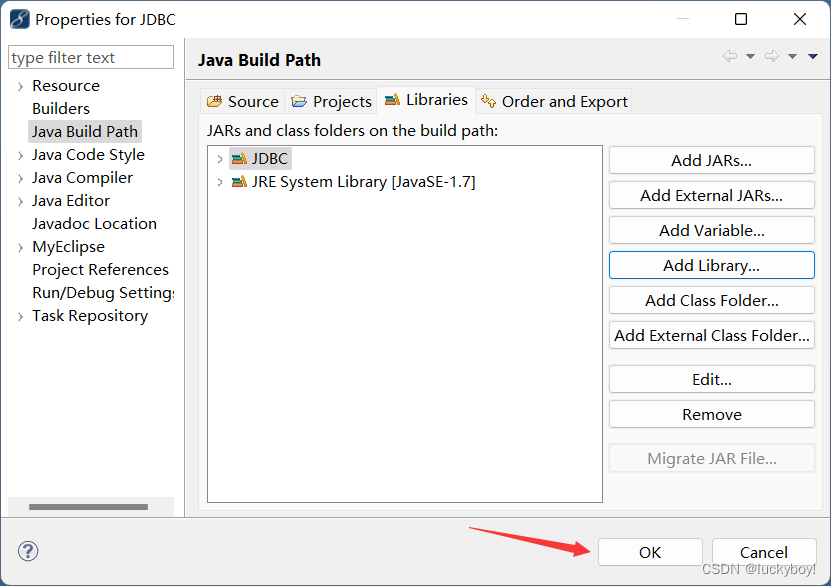
Task: Switch to the Projects tab
Action: (331, 101)
